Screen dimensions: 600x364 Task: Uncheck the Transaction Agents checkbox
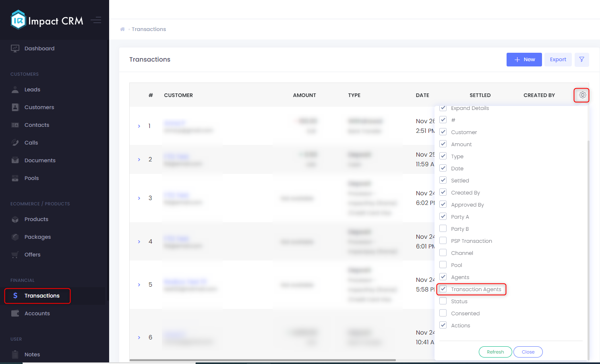point(443,289)
